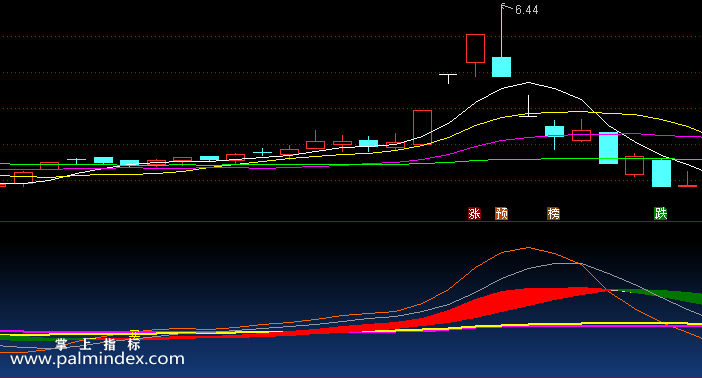Click the small yellow marker on indicator lines
The width and height of the screenshot is (702, 378).
(134, 334)
